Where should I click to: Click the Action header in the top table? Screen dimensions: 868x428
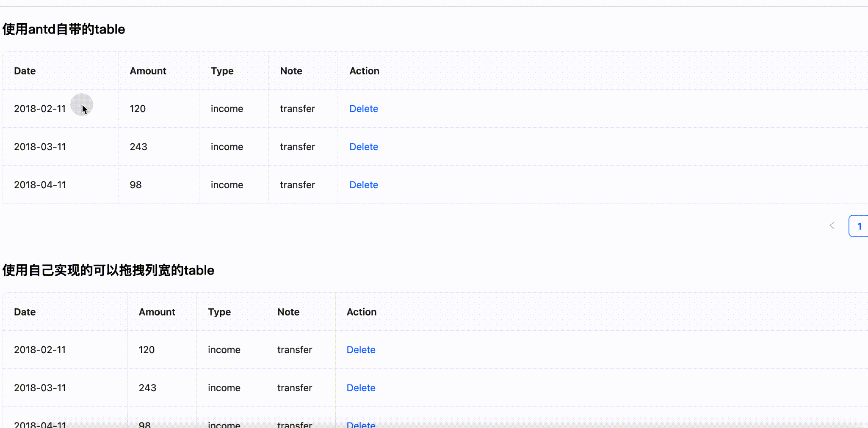[x=364, y=71]
